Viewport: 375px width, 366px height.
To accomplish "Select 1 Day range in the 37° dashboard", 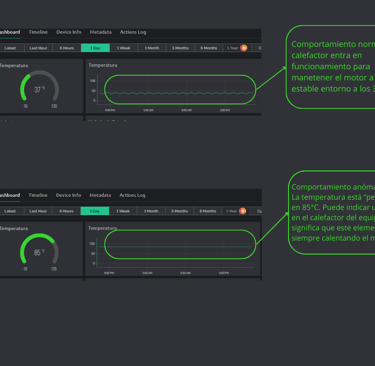I will (x=95, y=48).
